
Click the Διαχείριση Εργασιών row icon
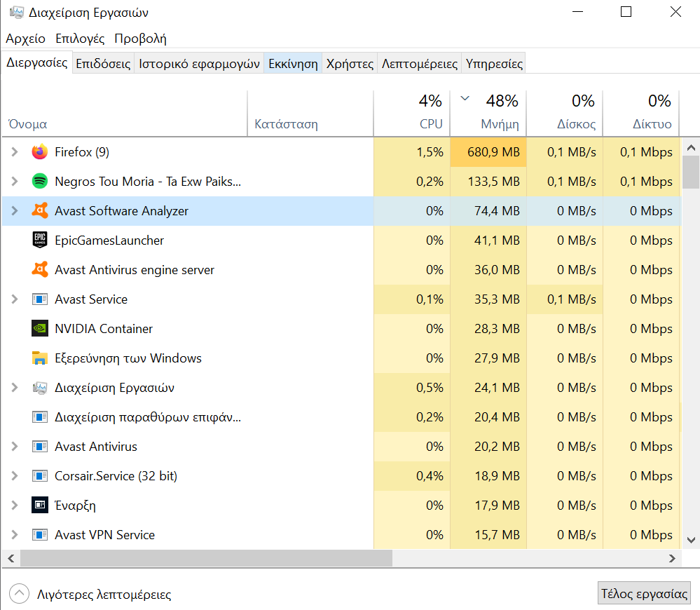[x=40, y=388]
